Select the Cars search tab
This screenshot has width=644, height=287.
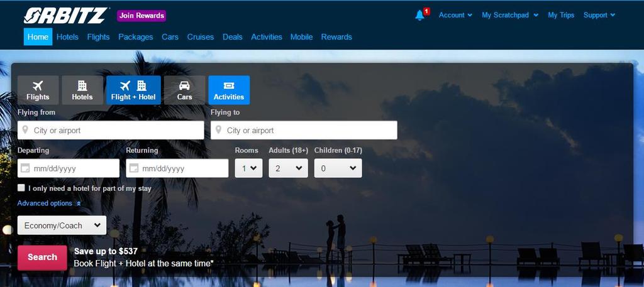(x=184, y=90)
